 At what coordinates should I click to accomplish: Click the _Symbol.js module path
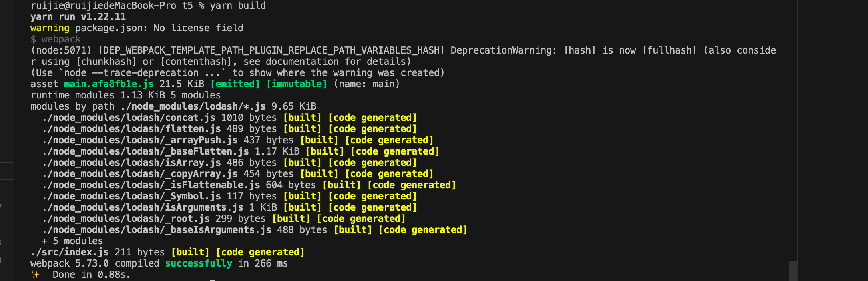point(131,196)
